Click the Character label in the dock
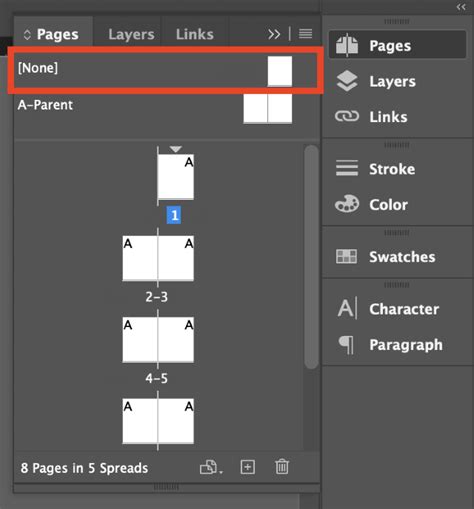 point(404,309)
